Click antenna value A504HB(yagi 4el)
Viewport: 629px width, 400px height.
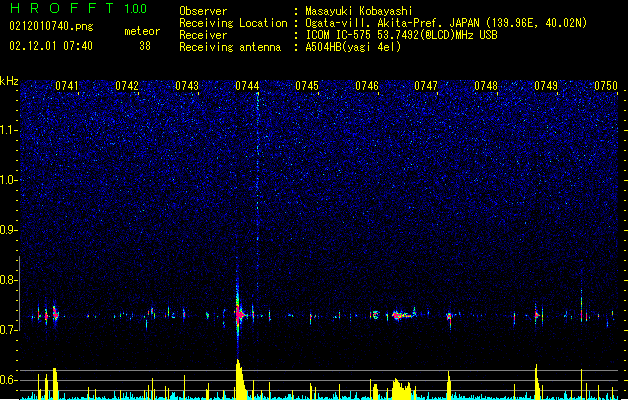[x=353, y=47]
